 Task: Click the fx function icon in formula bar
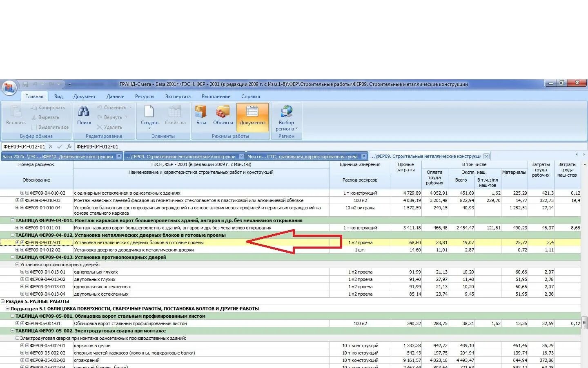[x=69, y=146]
